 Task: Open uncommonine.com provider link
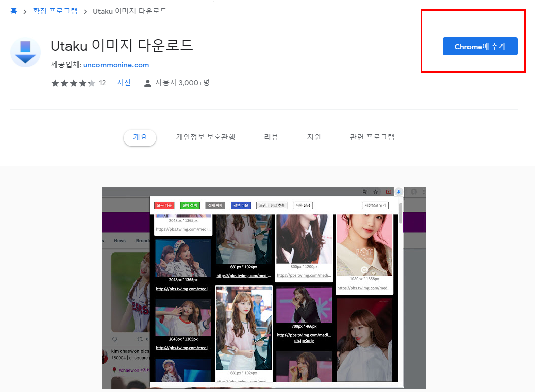[116, 65]
